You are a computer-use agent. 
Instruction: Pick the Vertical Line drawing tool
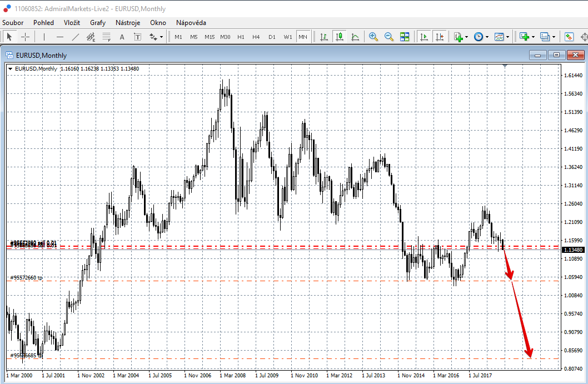pyautogui.click(x=44, y=37)
